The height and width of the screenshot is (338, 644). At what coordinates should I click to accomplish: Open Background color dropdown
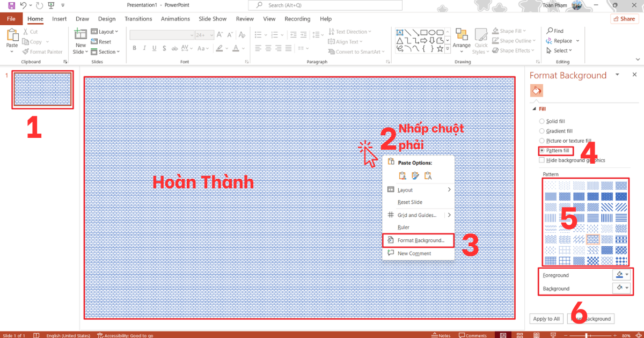tap(621, 288)
